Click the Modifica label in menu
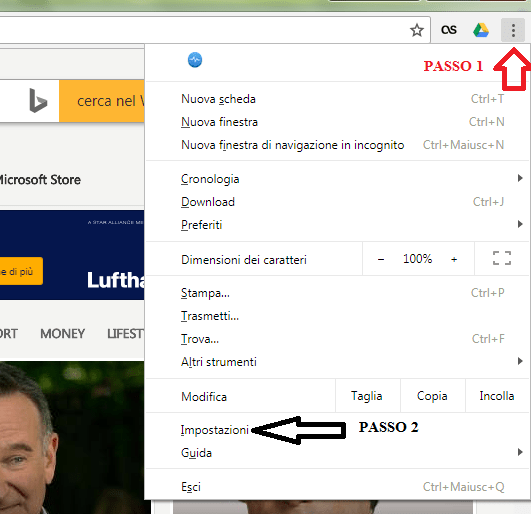Screen dimensions: 531x514 click(x=204, y=397)
